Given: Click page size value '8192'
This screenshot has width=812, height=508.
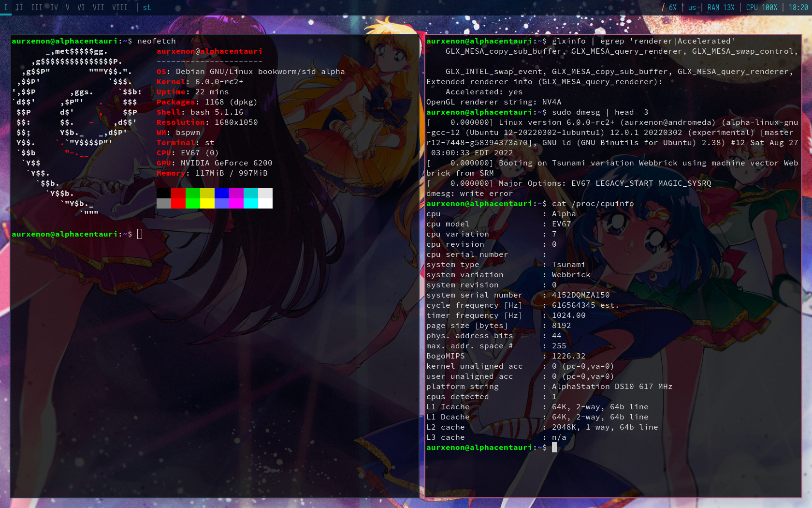Looking at the screenshot, I should pos(562,326).
